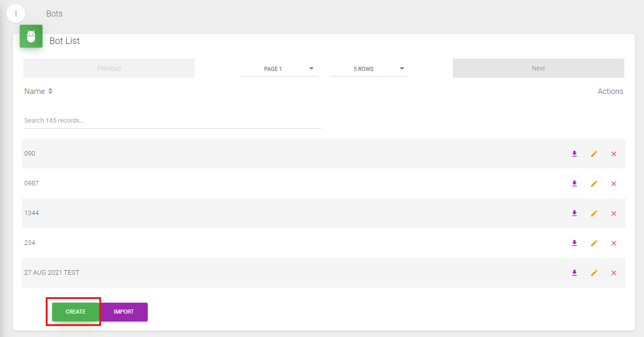Edit the 0987 bot with pencil icon
This screenshot has height=337, width=644.
594,184
